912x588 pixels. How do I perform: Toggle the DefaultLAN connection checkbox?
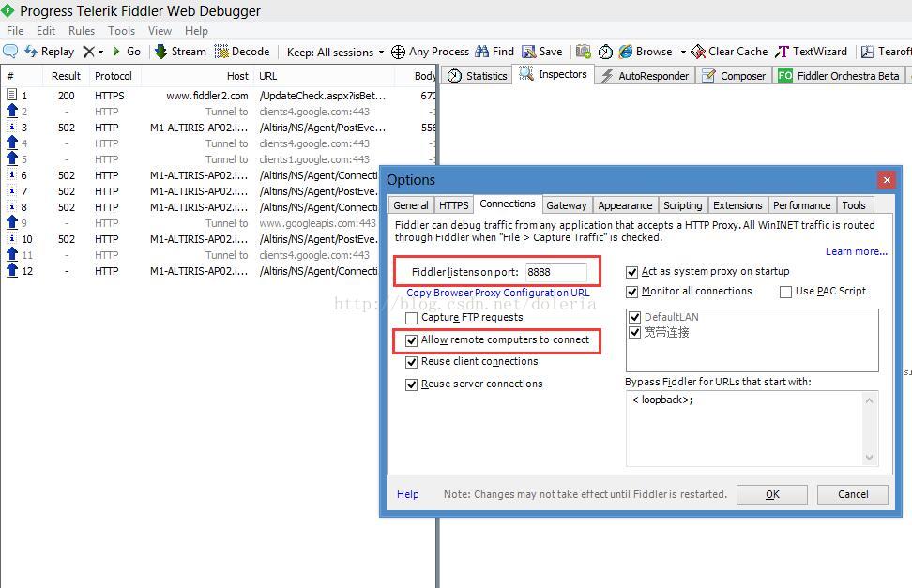click(x=634, y=317)
